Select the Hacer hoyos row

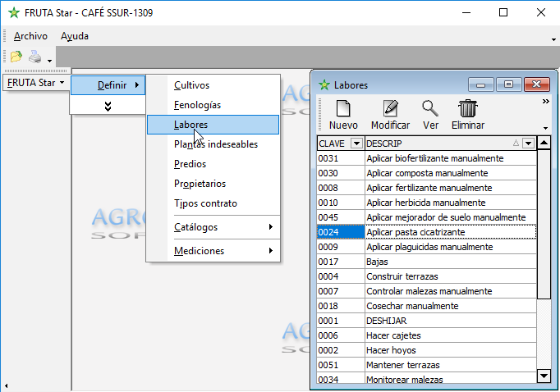426,350
